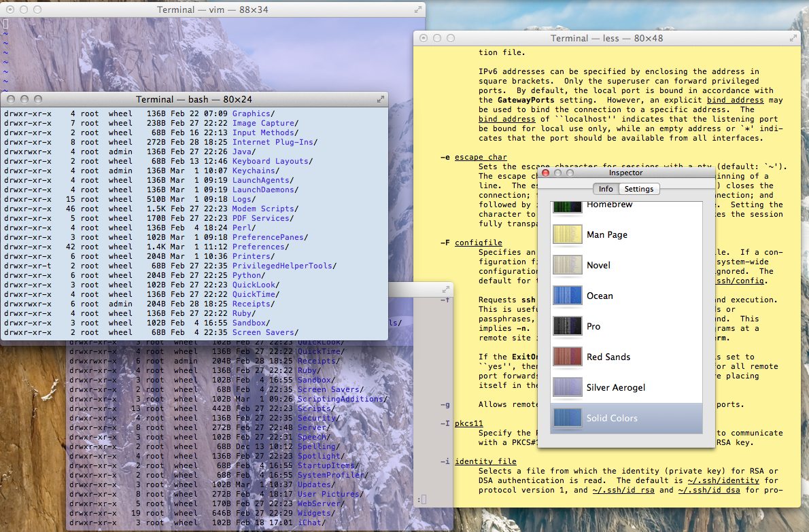Select the Pro theme icon
Viewport: 809px width, 532px height.
coord(567,326)
